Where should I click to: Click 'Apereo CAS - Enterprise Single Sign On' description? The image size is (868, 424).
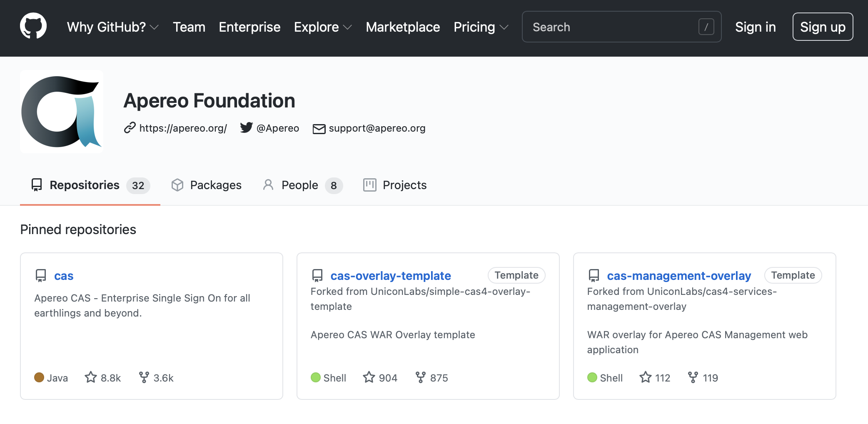[142, 306]
